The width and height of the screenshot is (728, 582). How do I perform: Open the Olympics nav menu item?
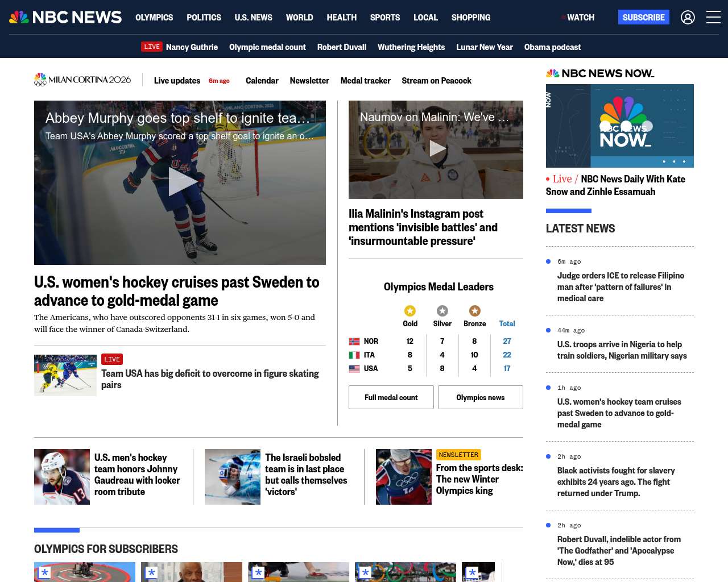pos(154,18)
